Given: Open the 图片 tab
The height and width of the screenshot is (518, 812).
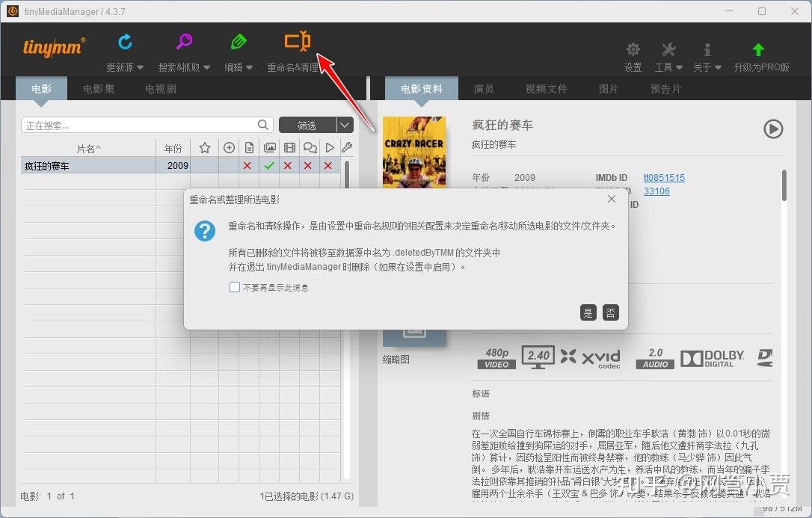Looking at the screenshot, I should tap(608, 87).
